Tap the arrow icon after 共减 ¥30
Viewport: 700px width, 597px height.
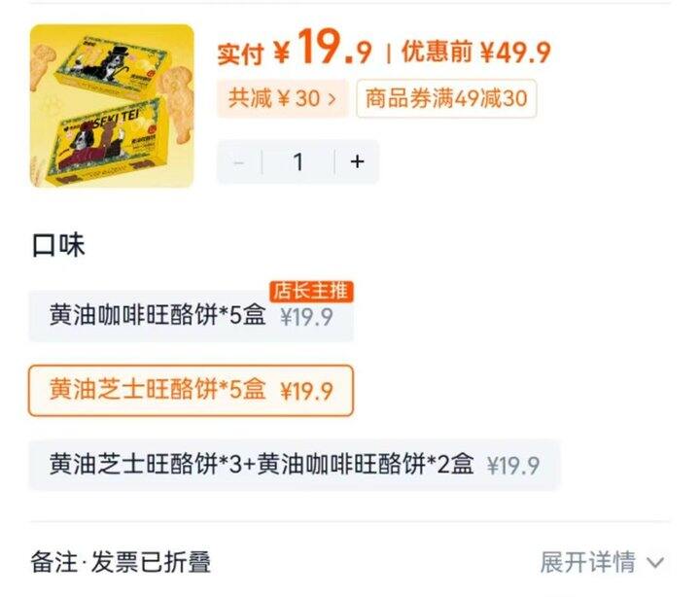332,98
